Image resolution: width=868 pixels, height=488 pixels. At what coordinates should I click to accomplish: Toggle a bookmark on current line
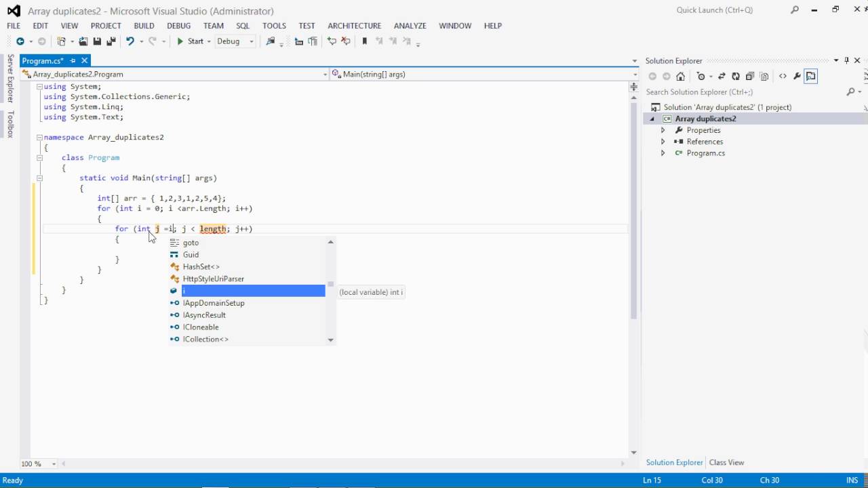click(x=364, y=41)
